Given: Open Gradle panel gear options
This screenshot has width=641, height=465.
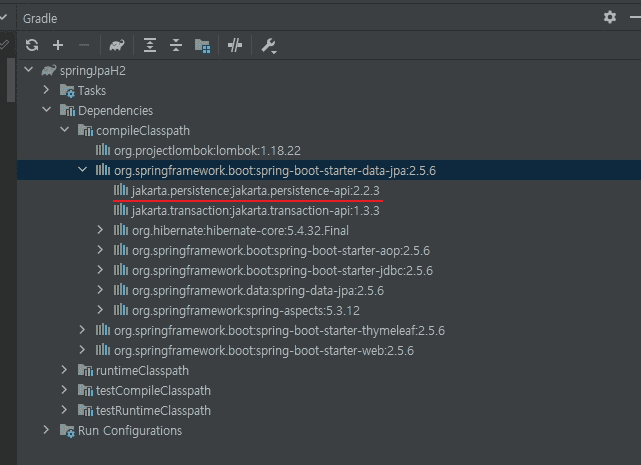Looking at the screenshot, I should pos(610,17).
